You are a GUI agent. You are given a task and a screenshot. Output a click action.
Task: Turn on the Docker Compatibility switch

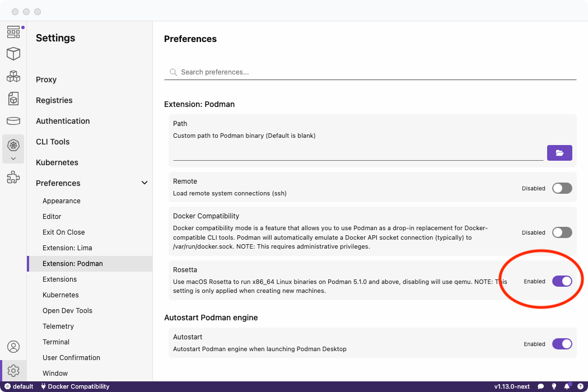[562, 232]
